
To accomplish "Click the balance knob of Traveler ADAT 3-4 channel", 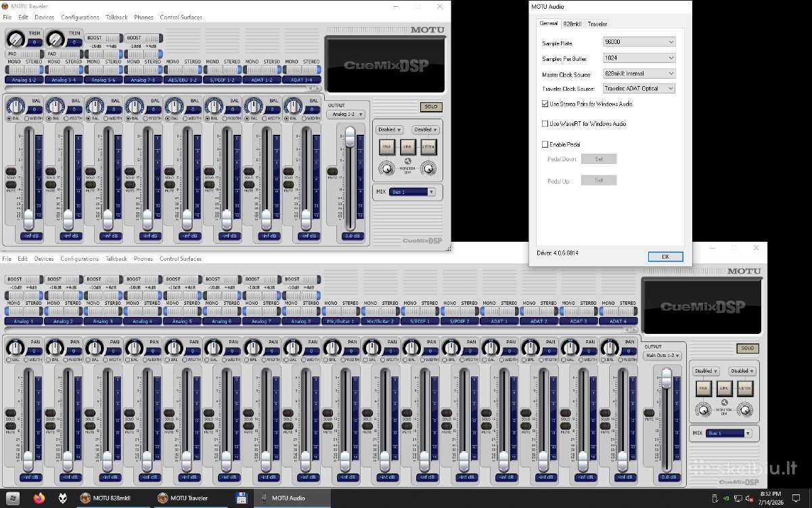I will click(x=292, y=105).
